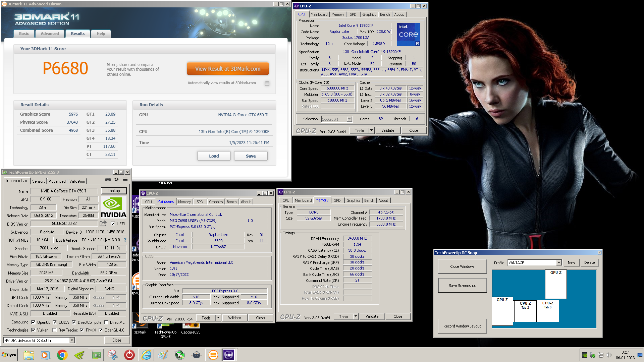Select the CPU-Z Tab 3 layout box
This screenshot has width=644, height=362.
[548, 311]
